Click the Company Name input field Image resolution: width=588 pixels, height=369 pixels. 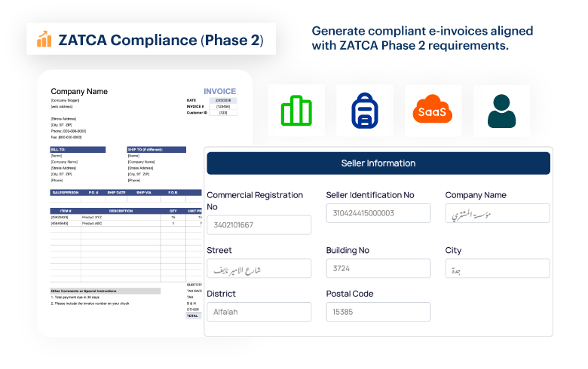pos(498,213)
